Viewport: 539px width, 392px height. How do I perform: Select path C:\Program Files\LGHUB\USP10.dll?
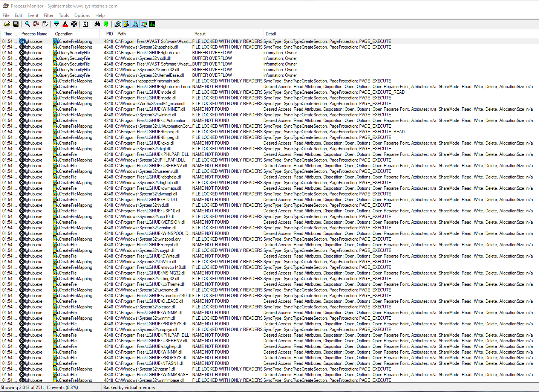coord(147,211)
